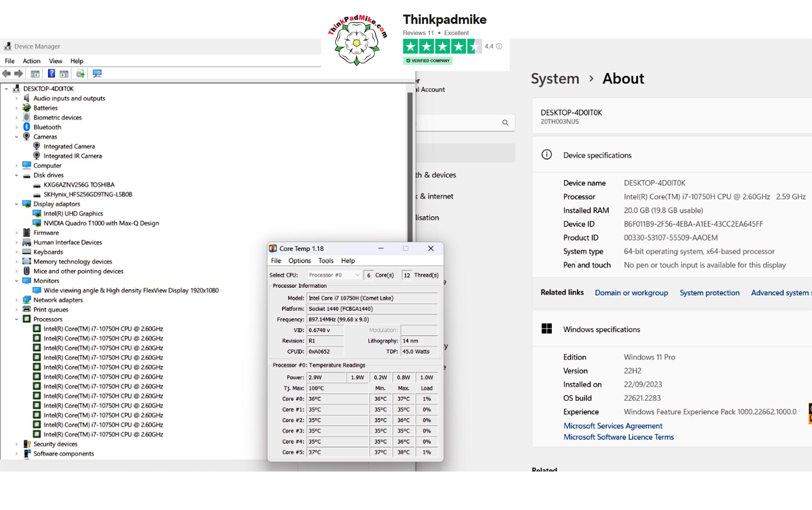Click the FlexView Display monitor icon

(37, 290)
